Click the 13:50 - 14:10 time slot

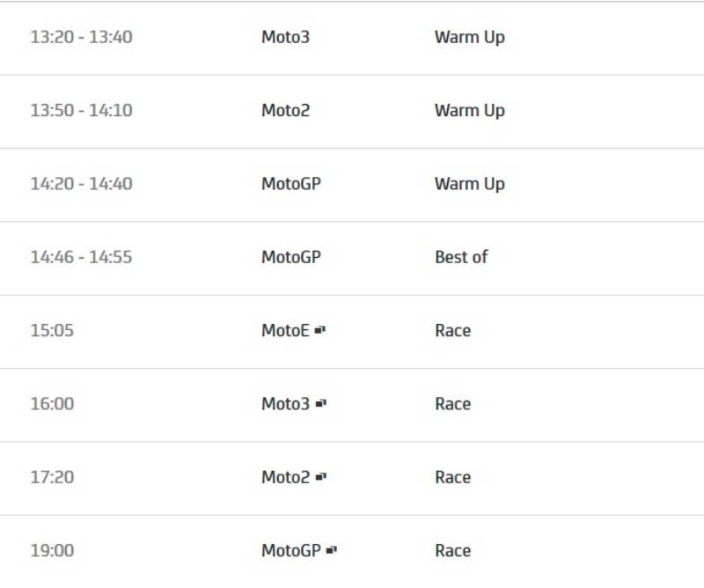[81, 111]
